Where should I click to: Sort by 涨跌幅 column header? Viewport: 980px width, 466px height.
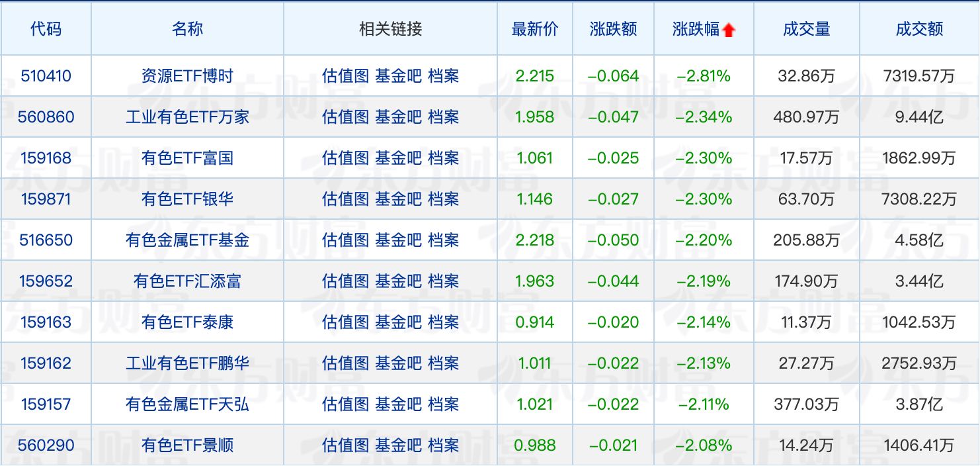pyautogui.click(x=695, y=29)
